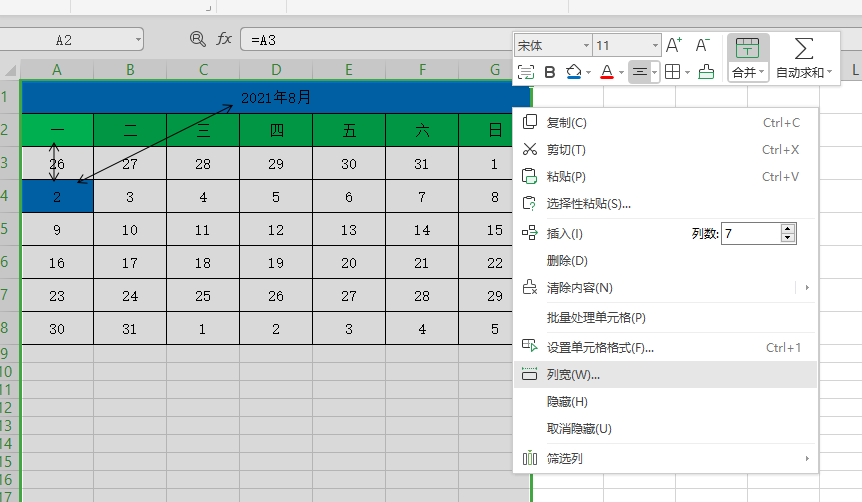Screen dimensions: 862x502
Task: Select column A header
Action: 57,70
